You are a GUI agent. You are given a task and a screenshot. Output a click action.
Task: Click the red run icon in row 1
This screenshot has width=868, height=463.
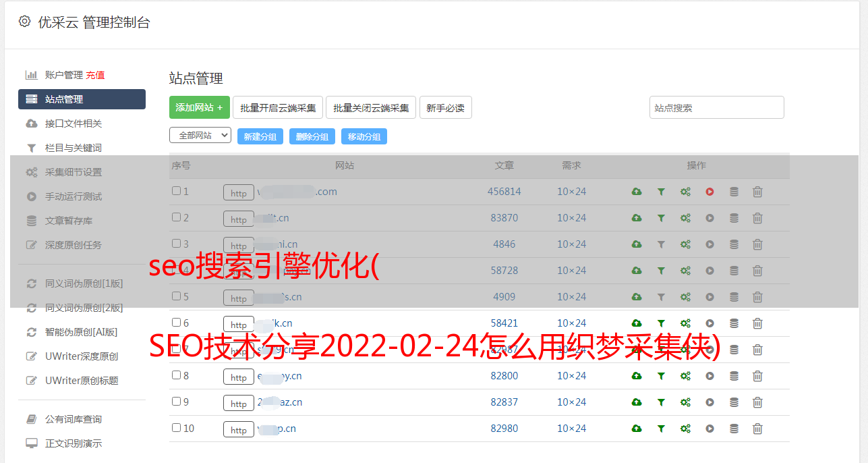coord(710,192)
